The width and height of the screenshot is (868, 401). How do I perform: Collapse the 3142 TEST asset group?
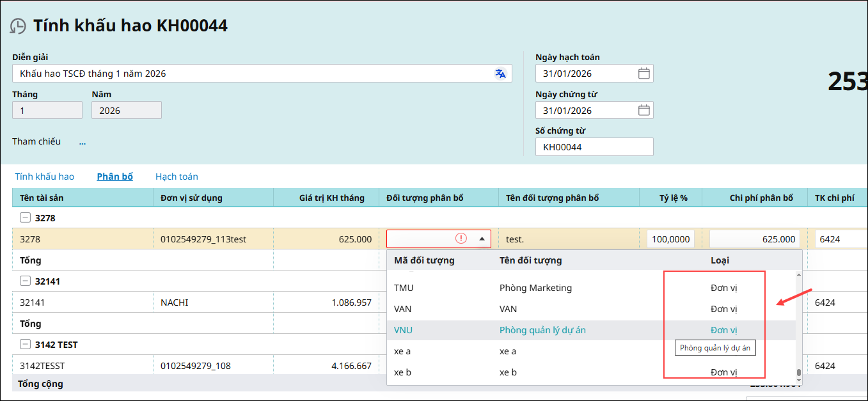25,344
